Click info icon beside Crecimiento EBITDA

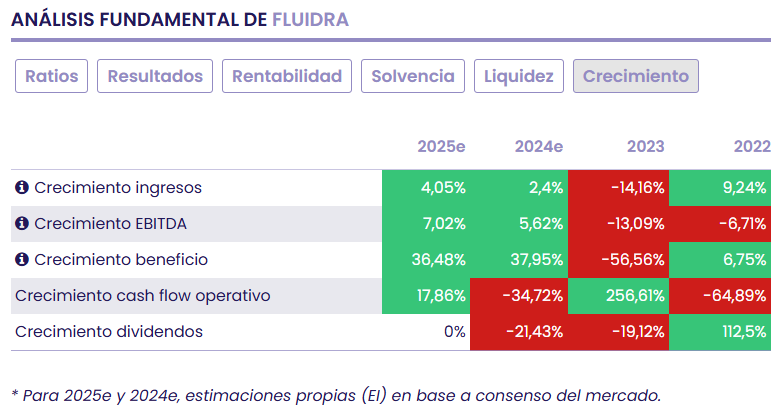point(22,224)
